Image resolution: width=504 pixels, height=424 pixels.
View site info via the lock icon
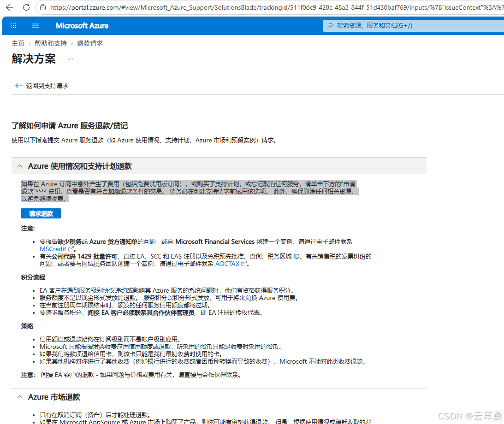[43, 7]
